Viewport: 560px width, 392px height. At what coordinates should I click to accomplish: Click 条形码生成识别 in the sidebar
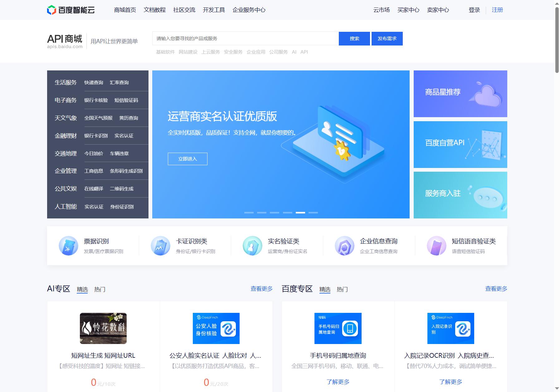[x=126, y=171]
